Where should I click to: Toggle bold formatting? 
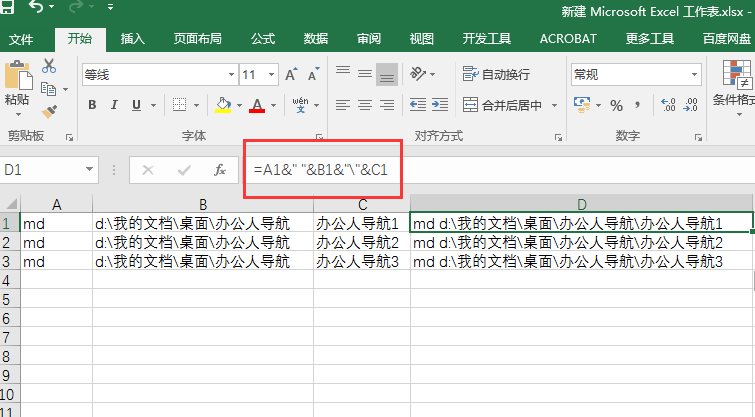click(92, 105)
